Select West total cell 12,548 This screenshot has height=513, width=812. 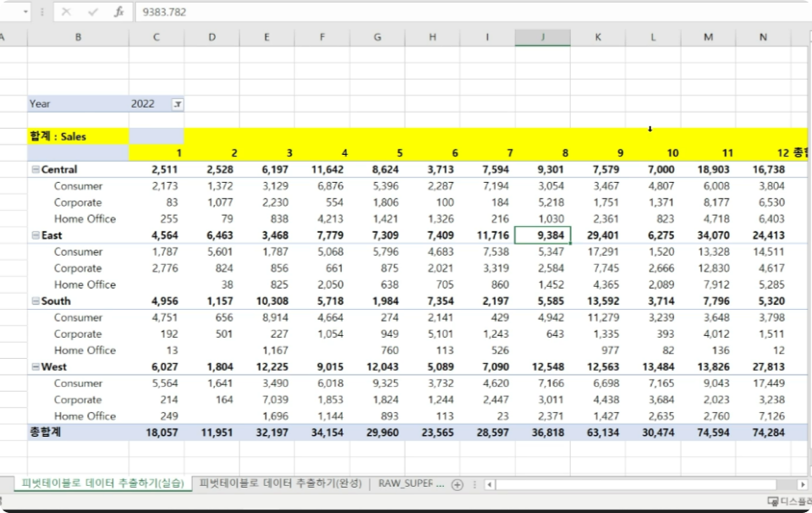543,367
